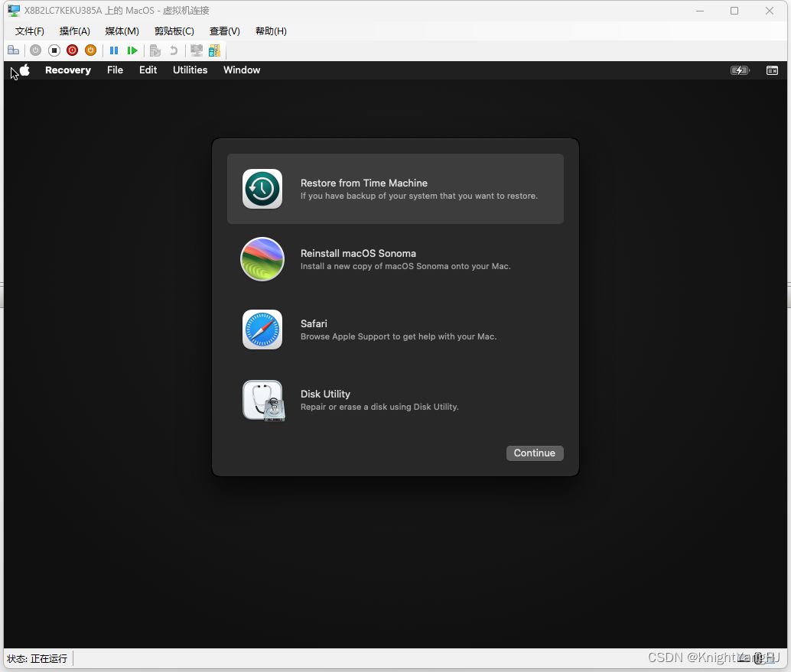Screen dimensions: 791x672
Task: Open the macOS File menu
Action: pyautogui.click(x=115, y=70)
